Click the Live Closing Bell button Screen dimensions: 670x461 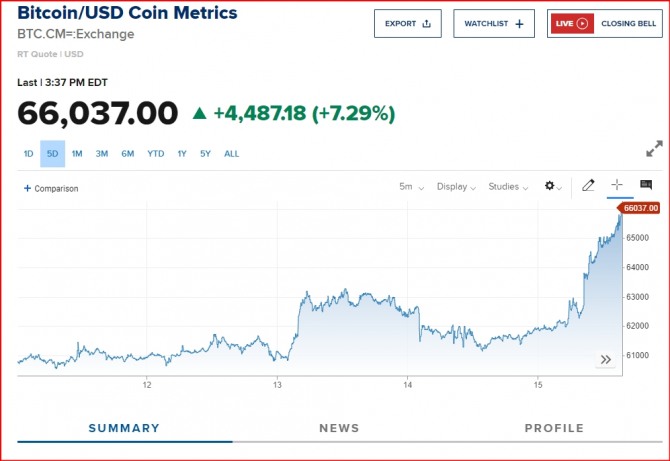tap(605, 23)
